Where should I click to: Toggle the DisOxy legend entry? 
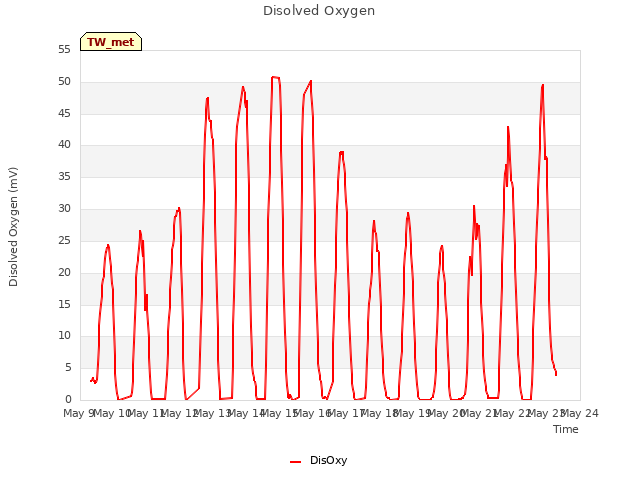click(x=318, y=460)
